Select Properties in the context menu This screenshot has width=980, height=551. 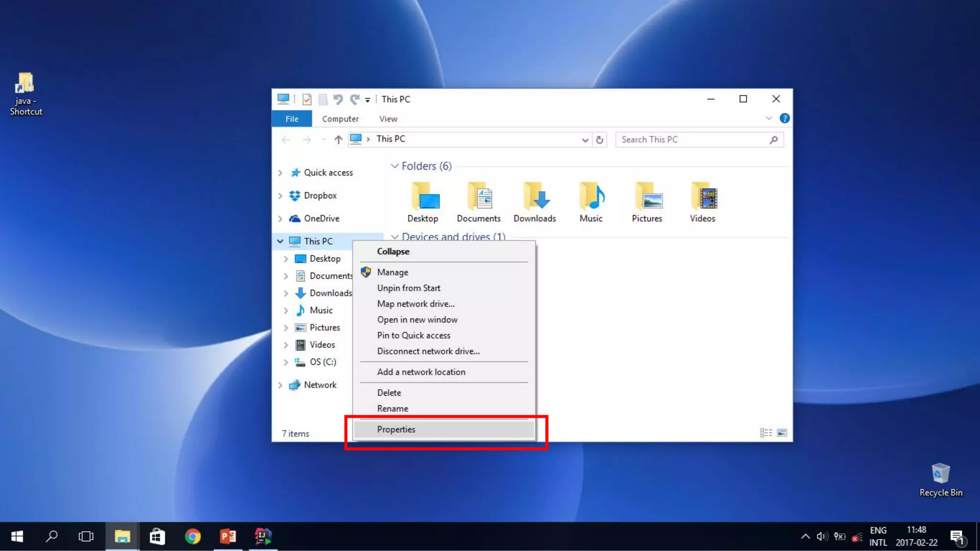[396, 430]
